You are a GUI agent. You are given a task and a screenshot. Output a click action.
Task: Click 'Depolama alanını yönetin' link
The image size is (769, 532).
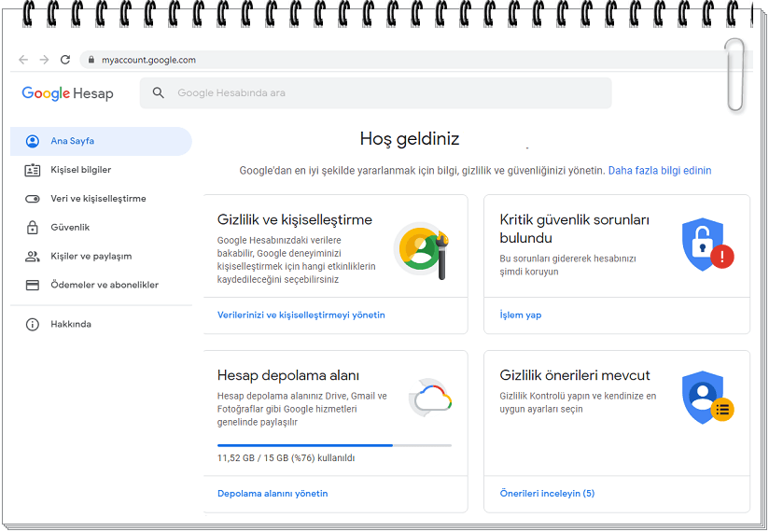(273, 493)
